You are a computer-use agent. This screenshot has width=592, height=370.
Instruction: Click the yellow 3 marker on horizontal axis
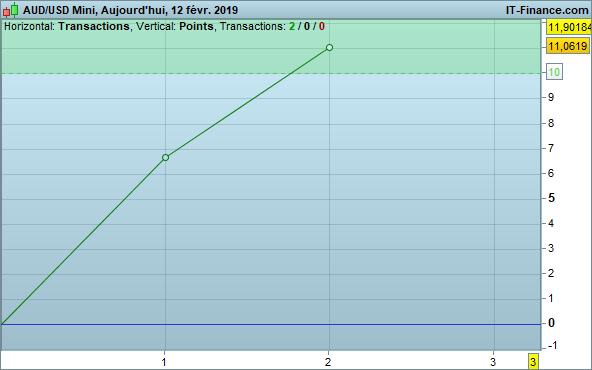533,362
